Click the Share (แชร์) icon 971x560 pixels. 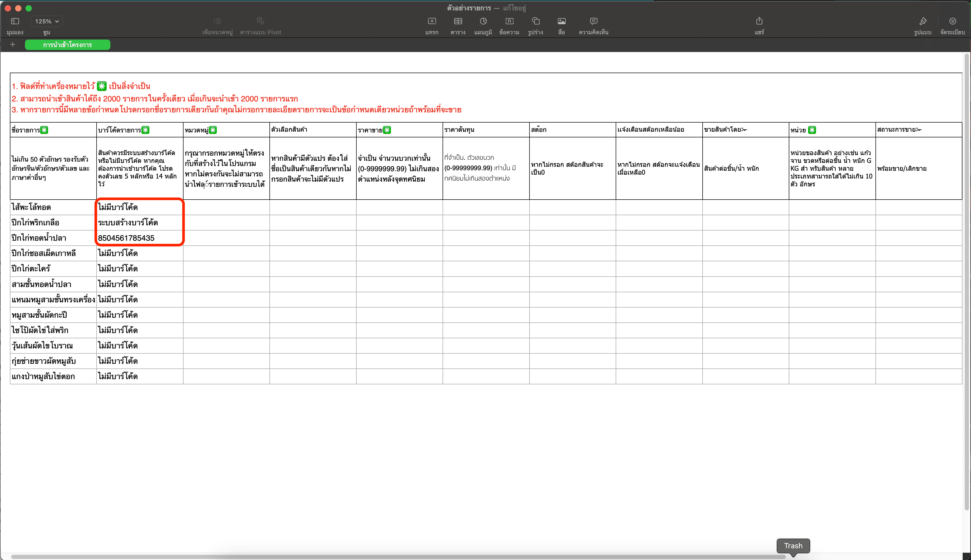pos(759,21)
